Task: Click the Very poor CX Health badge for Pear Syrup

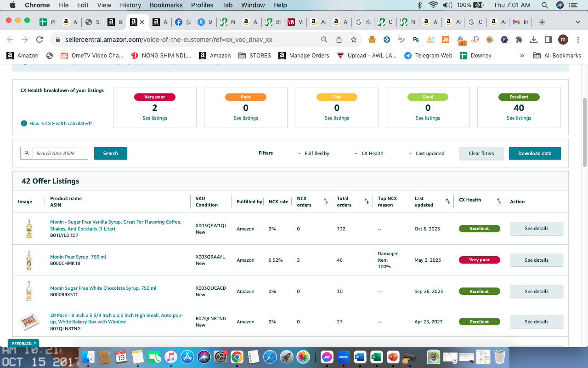Action: 480,260
